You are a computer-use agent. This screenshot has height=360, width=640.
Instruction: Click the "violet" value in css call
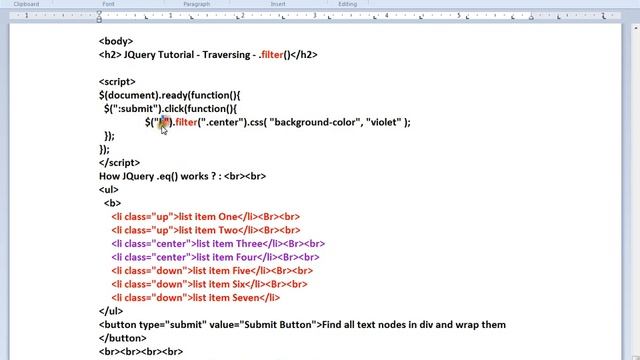384,122
